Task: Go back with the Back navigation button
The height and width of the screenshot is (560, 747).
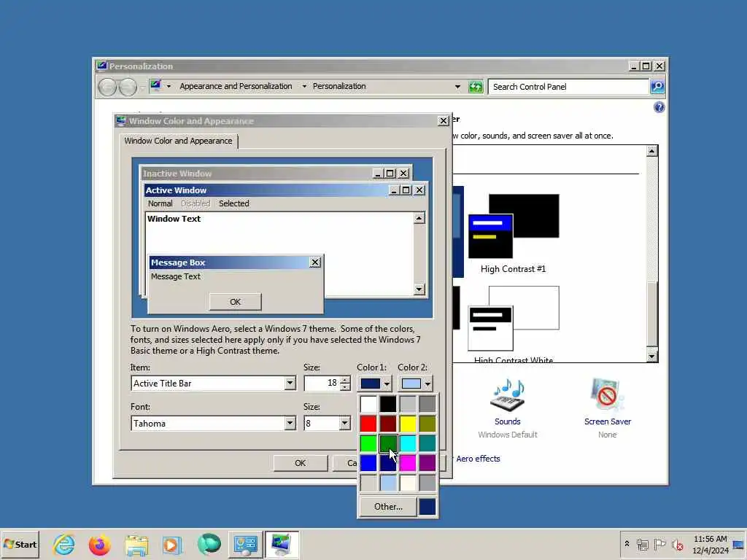Action: (x=108, y=87)
